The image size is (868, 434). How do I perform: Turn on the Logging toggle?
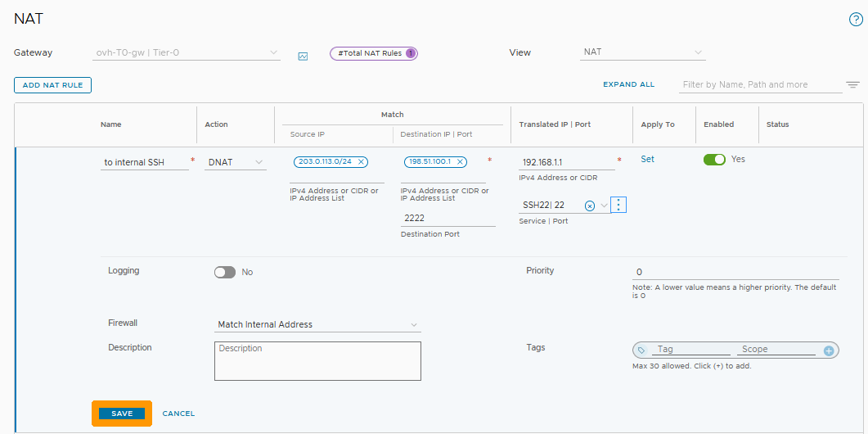pyautogui.click(x=225, y=272)
